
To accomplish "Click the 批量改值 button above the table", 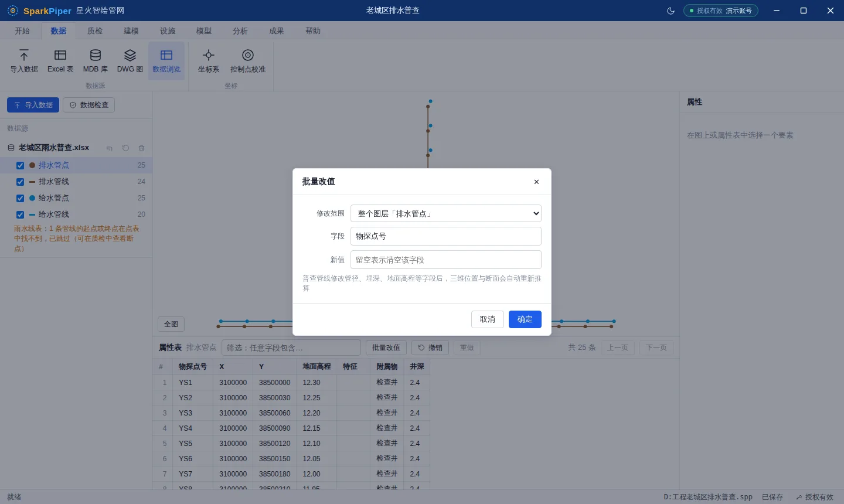I will [386, 348].
